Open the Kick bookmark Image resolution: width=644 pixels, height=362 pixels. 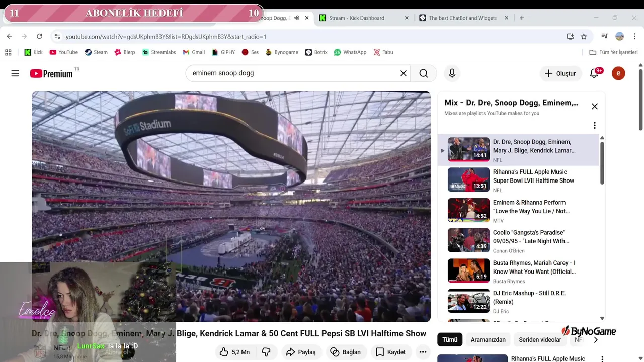tap(34, 52)
